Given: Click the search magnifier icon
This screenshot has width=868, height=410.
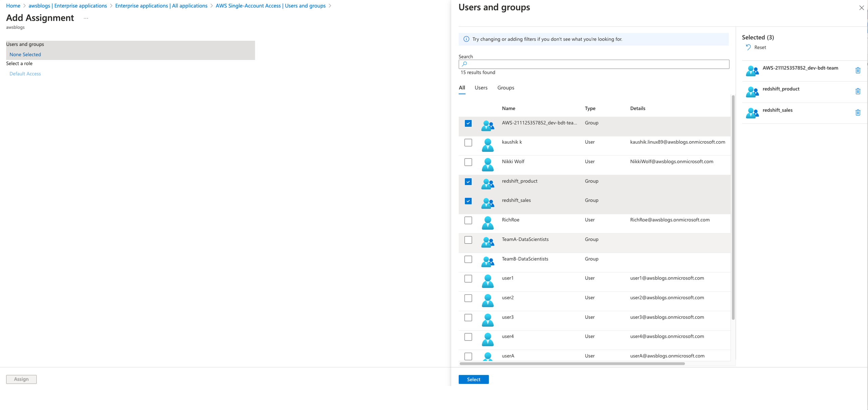Looking at the screenshot, I should 464,64.
